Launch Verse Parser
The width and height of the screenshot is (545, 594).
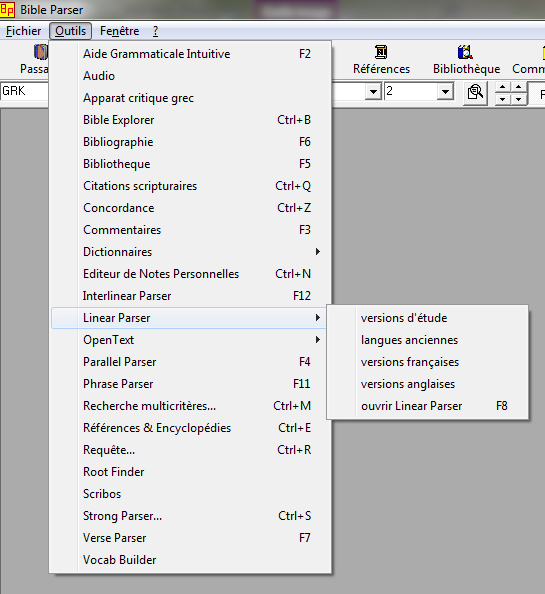tap(191, 538)
